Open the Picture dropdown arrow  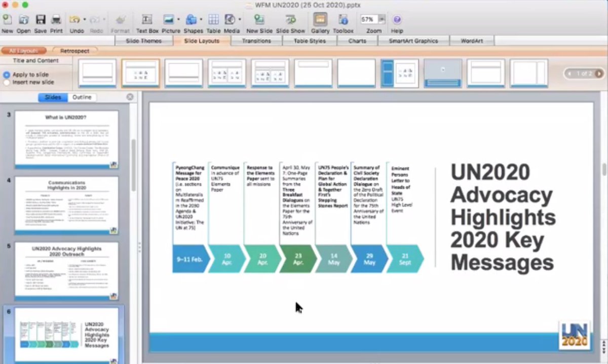click(x=178, y=20)
